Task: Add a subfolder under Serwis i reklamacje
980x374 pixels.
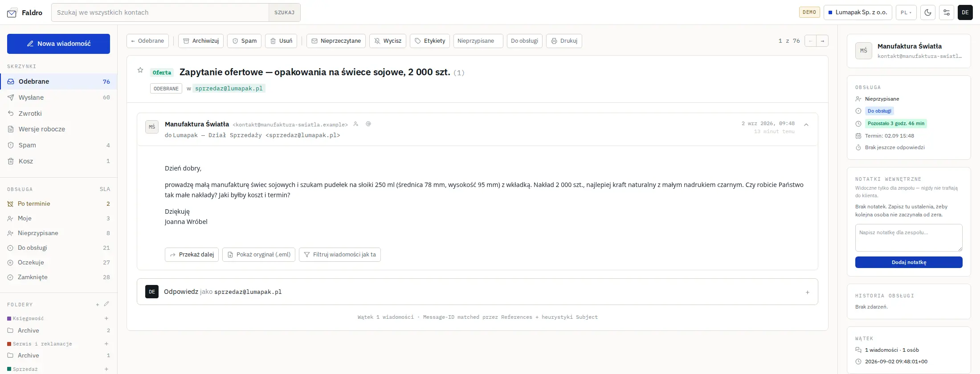Action: pyautogui.click(x=106, y=344)
